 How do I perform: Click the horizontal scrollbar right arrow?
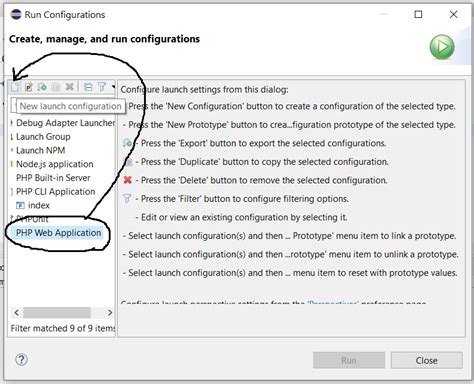(110, 313)
